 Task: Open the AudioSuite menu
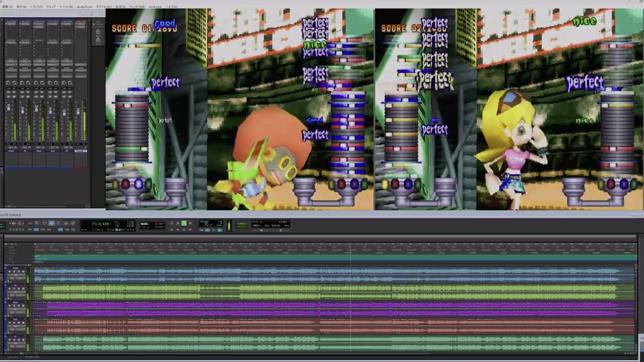point(85,7)
